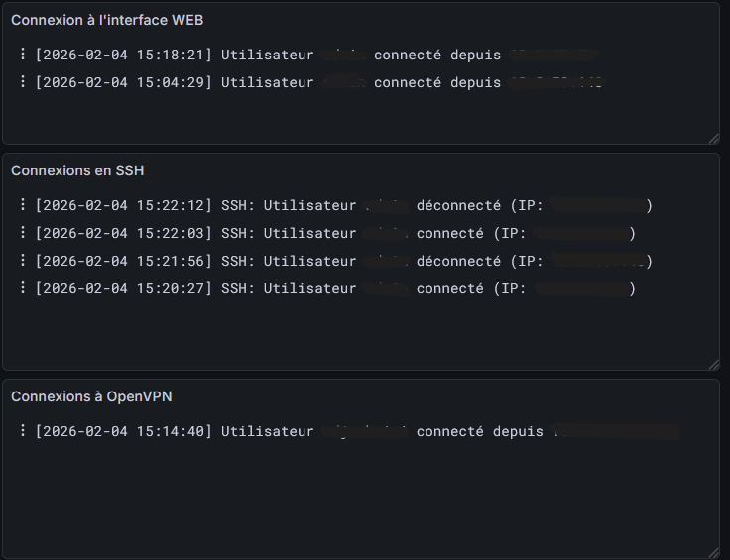
Task: Click the resize handle of the SSH panel
Action: [x=713, y=364]
